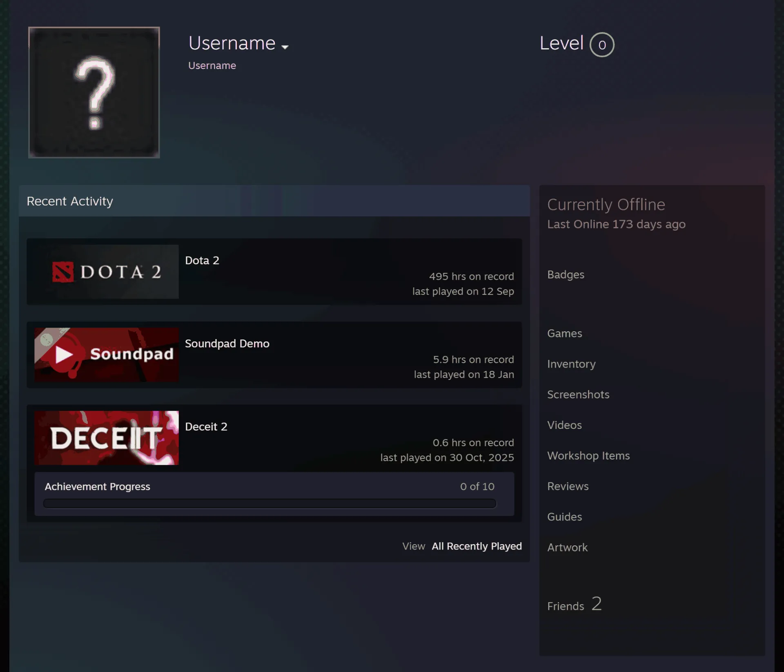Screen dimensions: 784x672
Task: Open the Friends list
Action: (566, 606)
